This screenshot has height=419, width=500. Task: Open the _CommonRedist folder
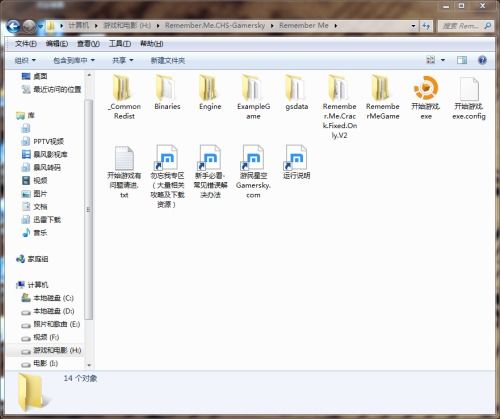click(x=124, y=97)
